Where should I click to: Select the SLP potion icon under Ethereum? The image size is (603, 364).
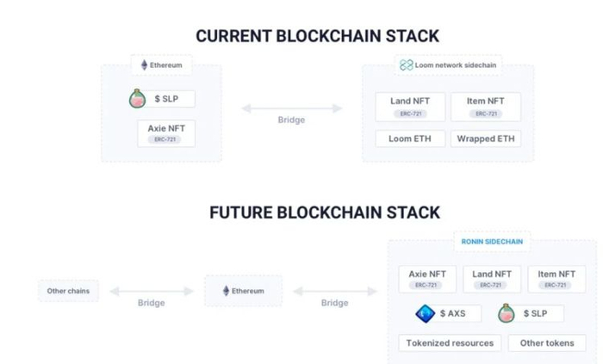pos(136,99)
